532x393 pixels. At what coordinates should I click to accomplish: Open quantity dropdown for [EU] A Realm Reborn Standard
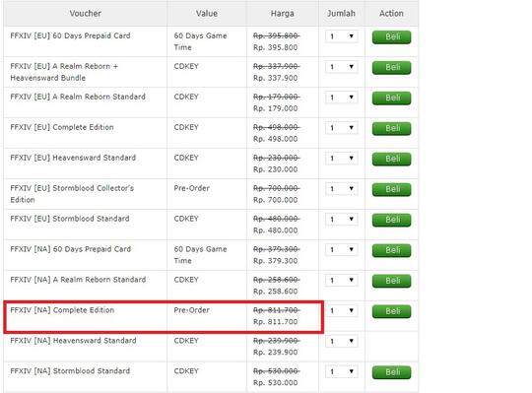pos(341,98)
